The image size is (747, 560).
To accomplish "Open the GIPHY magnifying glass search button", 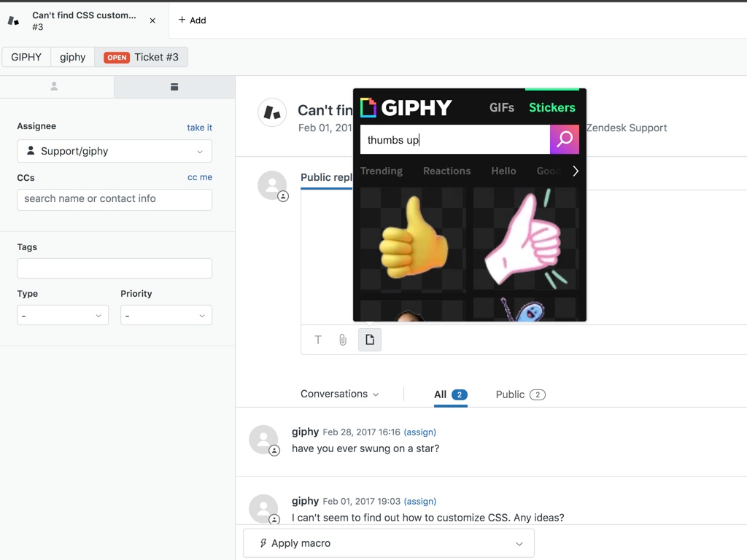I will click(x=565, y=139).
